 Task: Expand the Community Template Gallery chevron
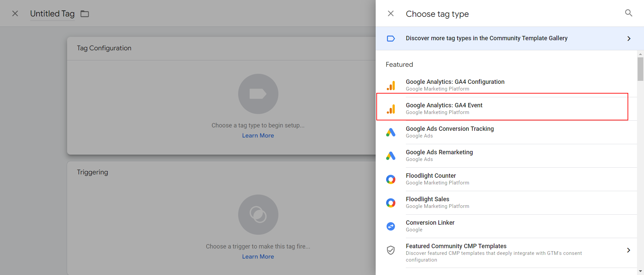point(629,39)
